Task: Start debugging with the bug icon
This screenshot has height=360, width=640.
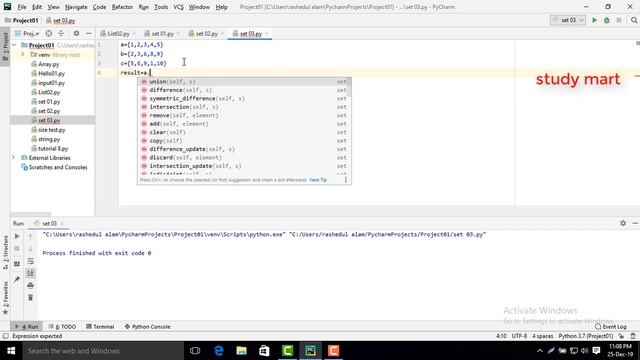Action: [607, 20]
